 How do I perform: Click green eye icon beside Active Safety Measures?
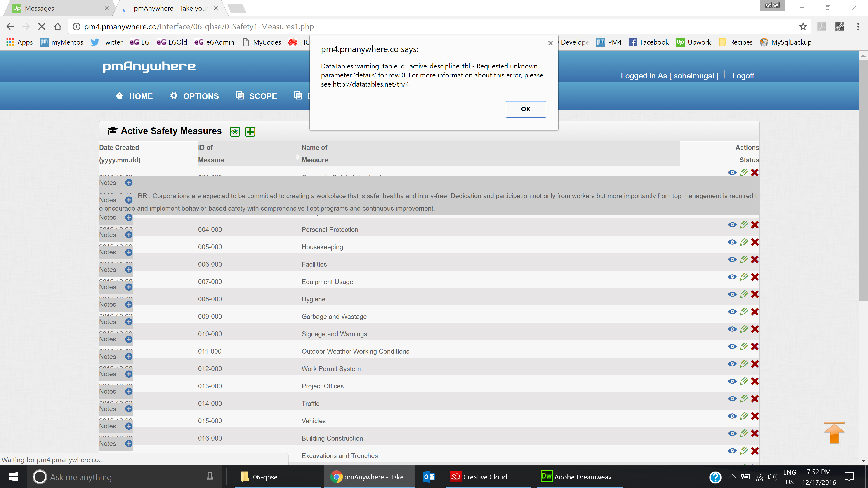point(235,132)
